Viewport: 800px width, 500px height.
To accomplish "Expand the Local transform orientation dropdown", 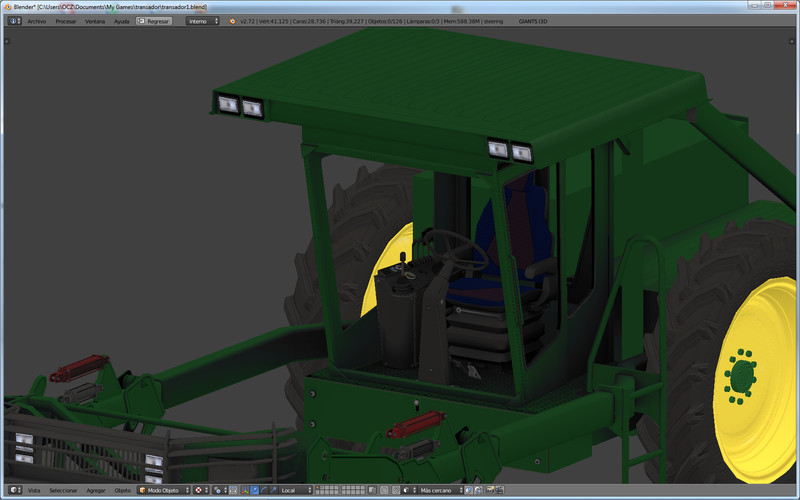I will click(296, 490).
